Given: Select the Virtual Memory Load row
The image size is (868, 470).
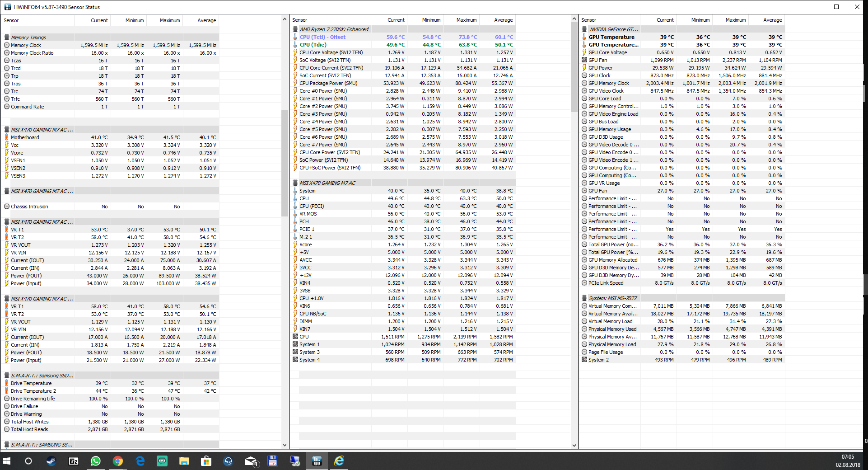Looking at the screenshot, I should 682,321.
